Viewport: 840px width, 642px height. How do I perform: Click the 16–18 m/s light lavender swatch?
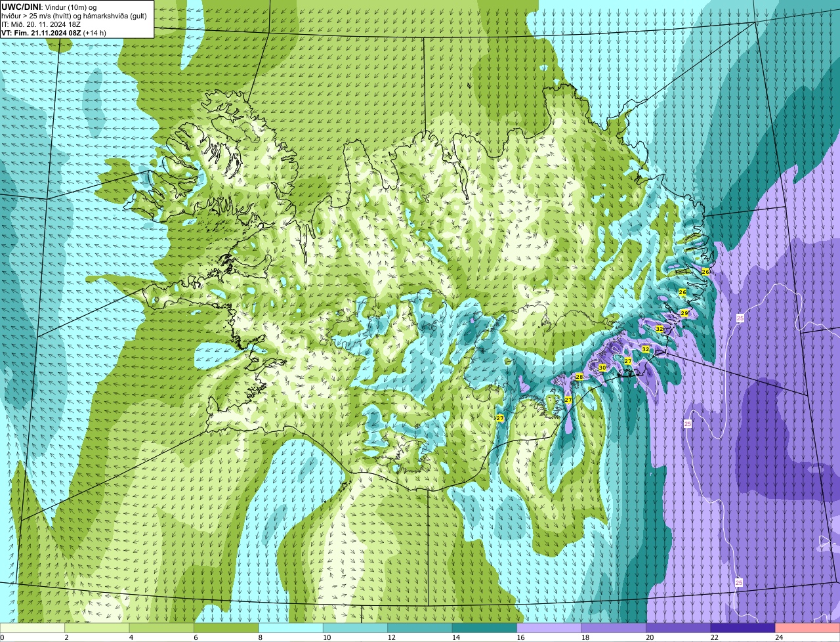pos(549,628)
